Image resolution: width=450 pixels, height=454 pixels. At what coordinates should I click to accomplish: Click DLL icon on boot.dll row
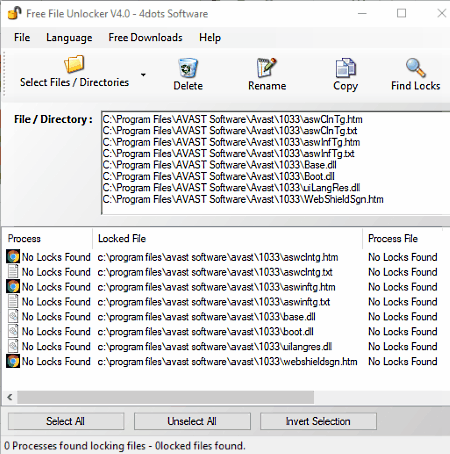click(13, 331)
